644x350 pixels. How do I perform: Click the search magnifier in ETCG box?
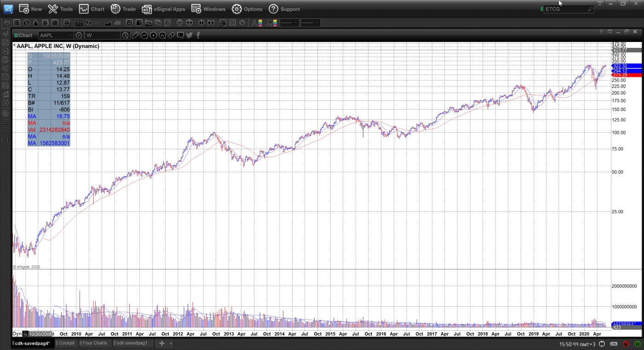[x=590, y=9]
